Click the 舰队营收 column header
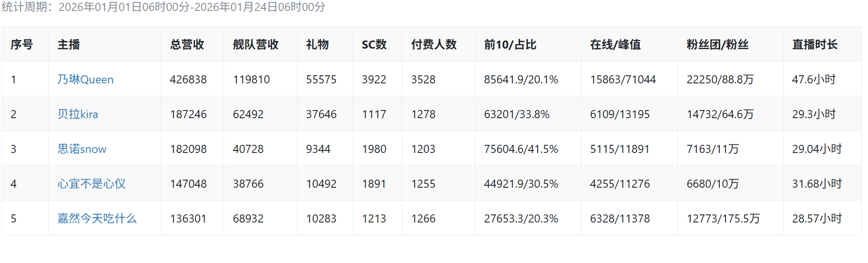The height and width of the screenshot is (263, 868). click(x=255, y=45)
